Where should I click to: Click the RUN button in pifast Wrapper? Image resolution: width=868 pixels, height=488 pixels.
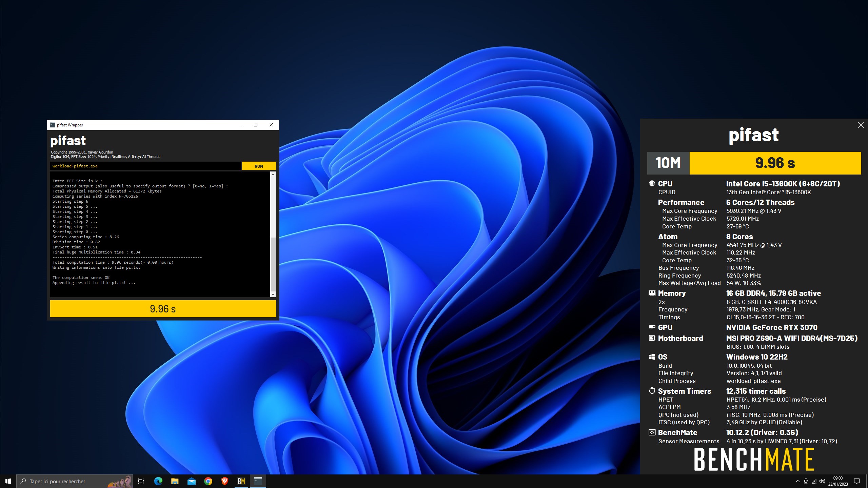pyautogui.click(x=259, y=166)
